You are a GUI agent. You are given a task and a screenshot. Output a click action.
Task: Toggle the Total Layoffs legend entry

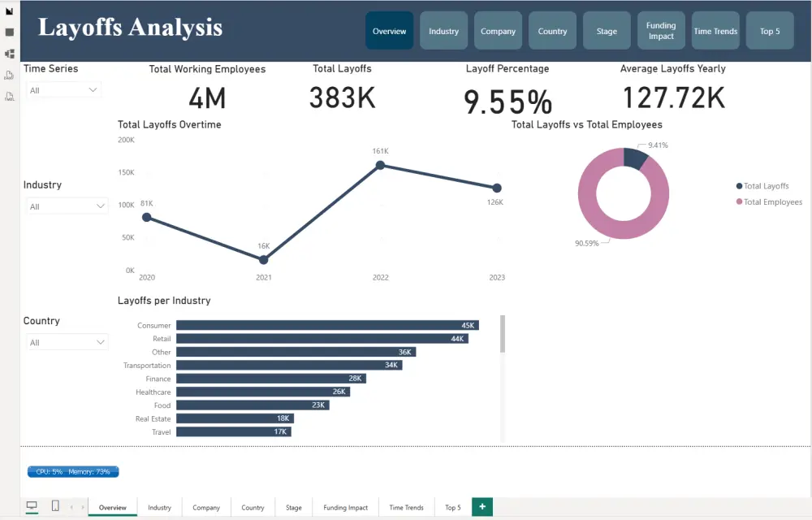(x=762, y=186)
